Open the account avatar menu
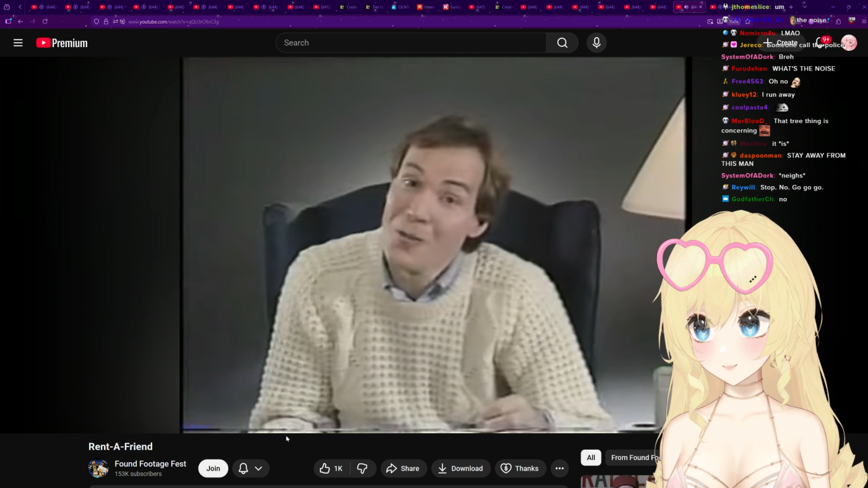Image resolution: width=868 pixels, height=488 pixels. (849, 43)
